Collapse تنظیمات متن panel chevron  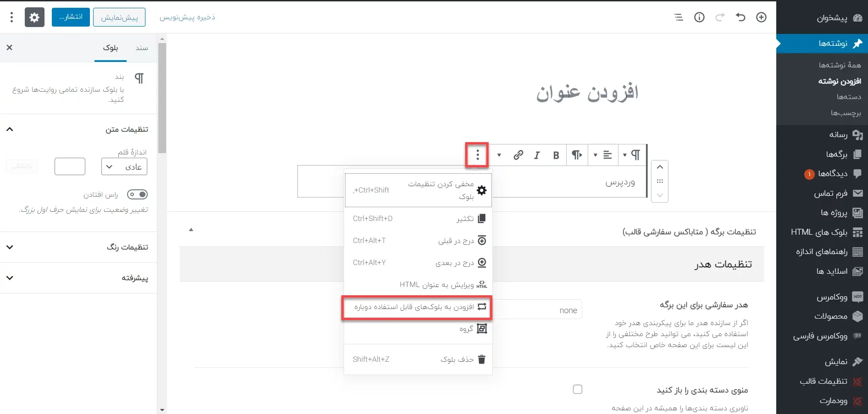[x=10, y=129]
